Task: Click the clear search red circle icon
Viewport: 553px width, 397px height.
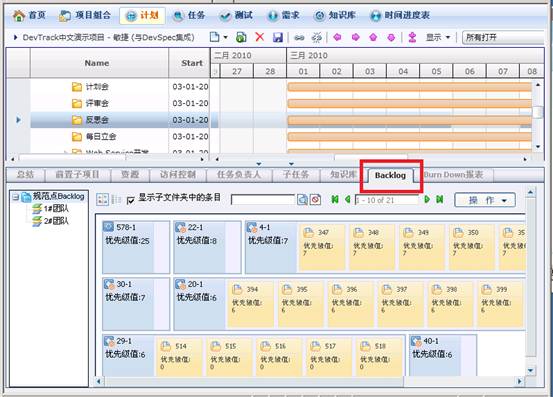Action: click(315, 200)
